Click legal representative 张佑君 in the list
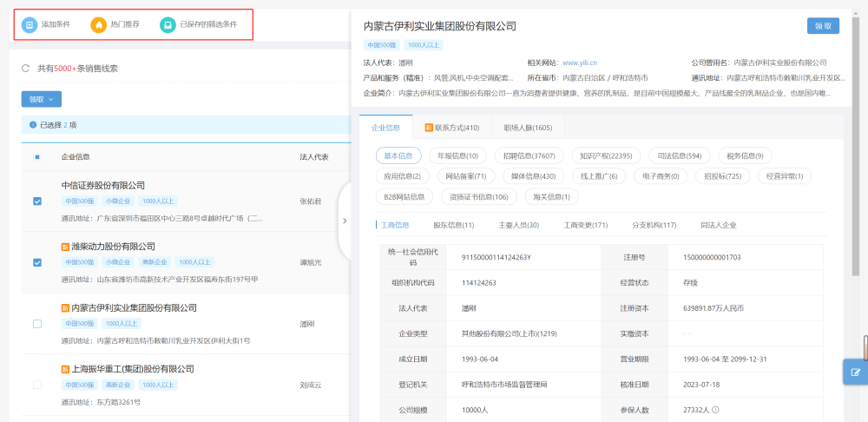The image size is (868, 422). click(x=310, y=201)
